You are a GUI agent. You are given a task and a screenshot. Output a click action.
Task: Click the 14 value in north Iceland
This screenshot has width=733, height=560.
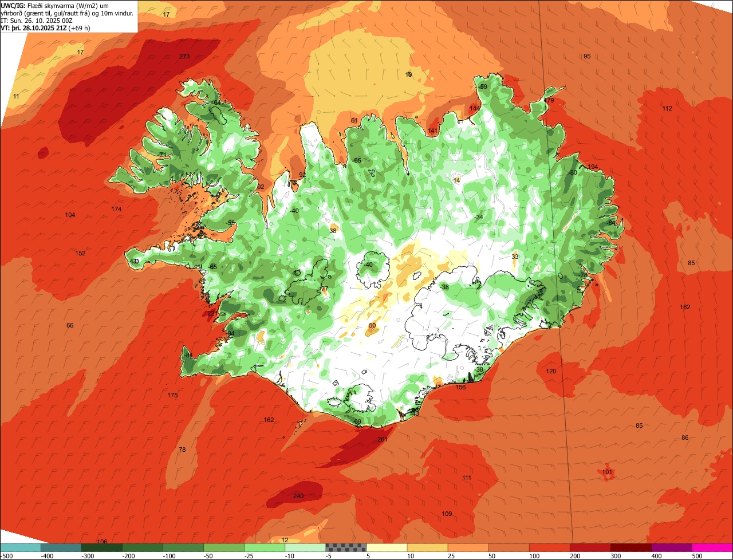(x=456, y=180)
